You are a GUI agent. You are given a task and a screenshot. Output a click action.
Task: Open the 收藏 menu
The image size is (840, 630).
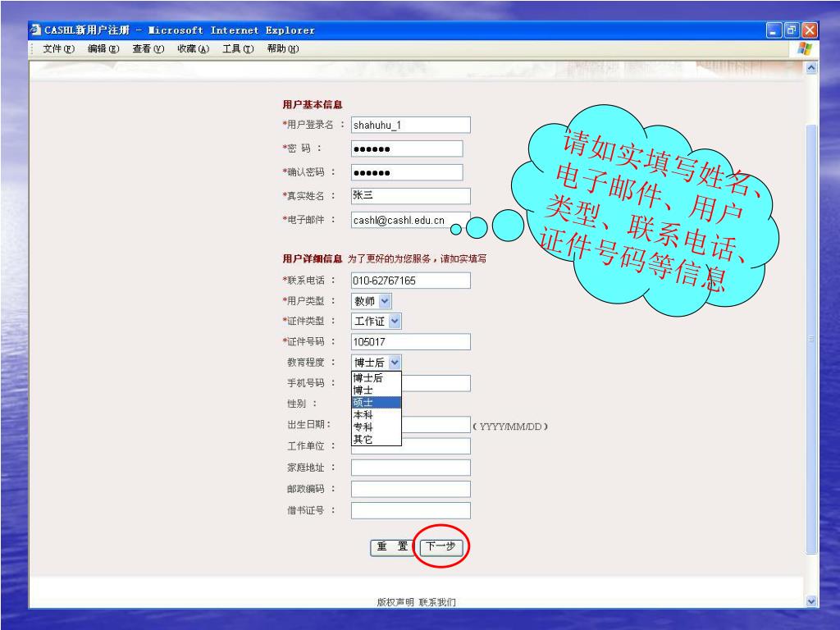point(193,48)
